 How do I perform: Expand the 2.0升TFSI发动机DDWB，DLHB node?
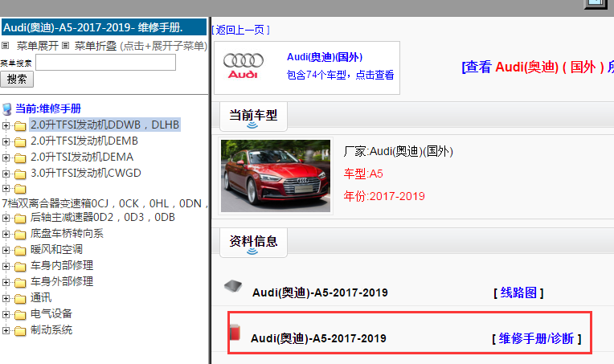pos(6,125)
